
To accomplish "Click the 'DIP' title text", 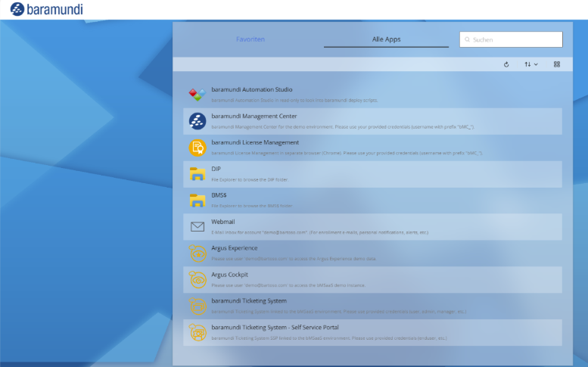I will (x=216, y=169).
